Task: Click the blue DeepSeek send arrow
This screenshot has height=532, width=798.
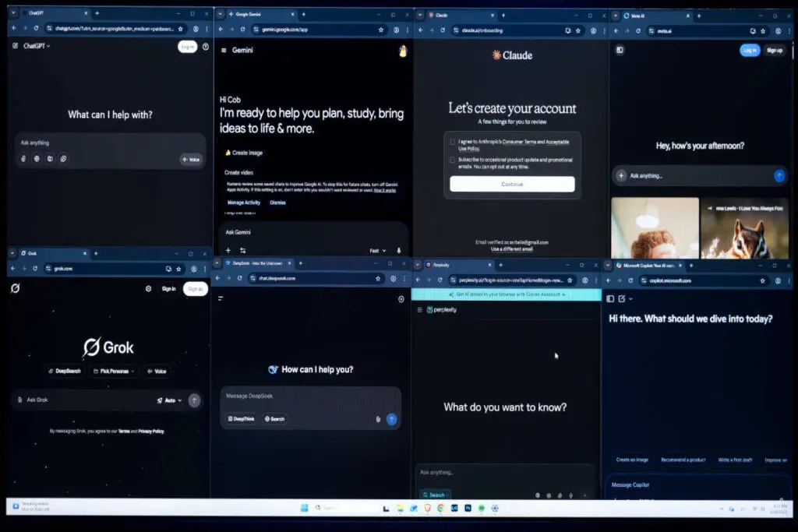Action: [x=391, y=419]
